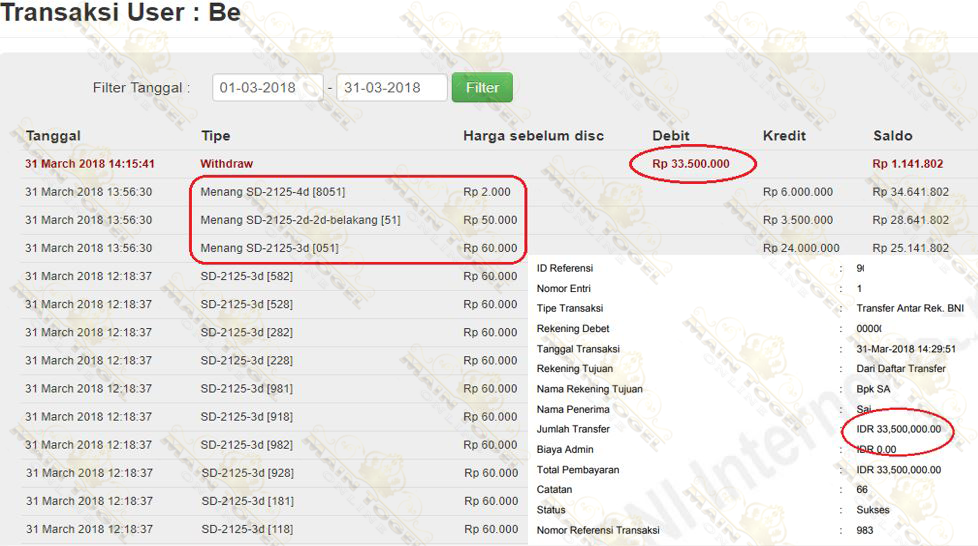Image resolution: width=978 pixels, height=546 pixels.
Task: Click the SD-2125-3d [582] bet entry
Action: (x=246, y=276)
